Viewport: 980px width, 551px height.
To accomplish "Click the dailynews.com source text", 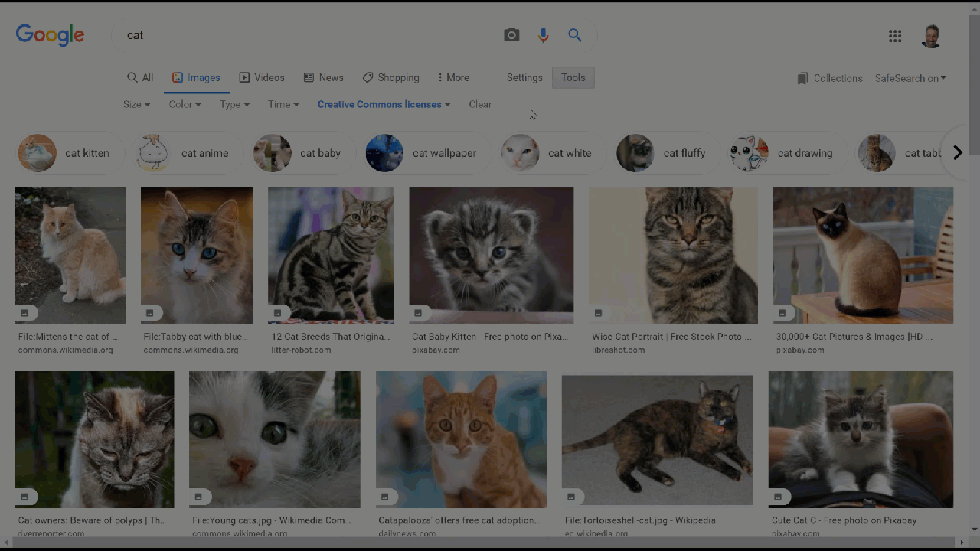I will [x=407, y=533].
